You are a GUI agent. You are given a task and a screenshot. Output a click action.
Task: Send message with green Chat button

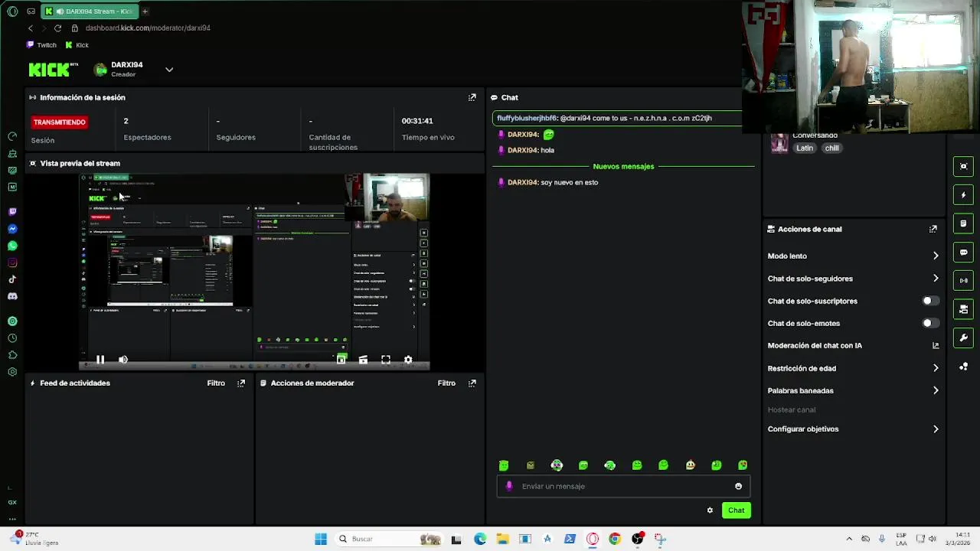pos(736,510)
